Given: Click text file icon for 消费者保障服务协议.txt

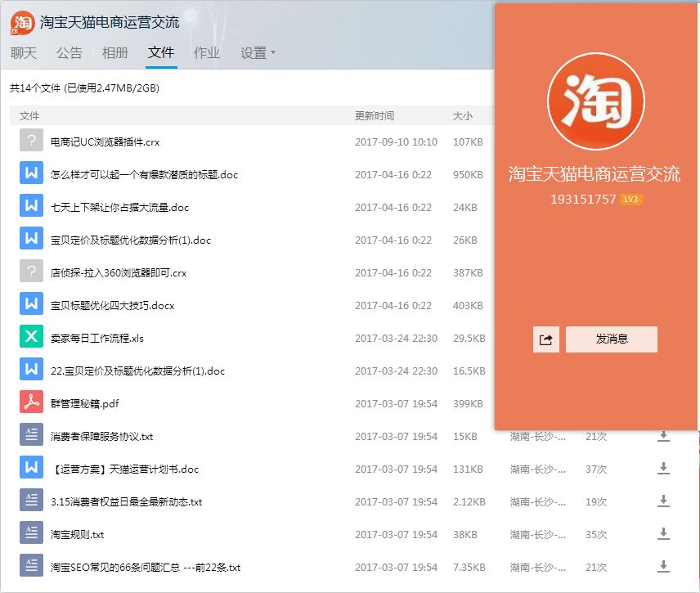Looking at the screenshot, I should [x=31, y=434].
